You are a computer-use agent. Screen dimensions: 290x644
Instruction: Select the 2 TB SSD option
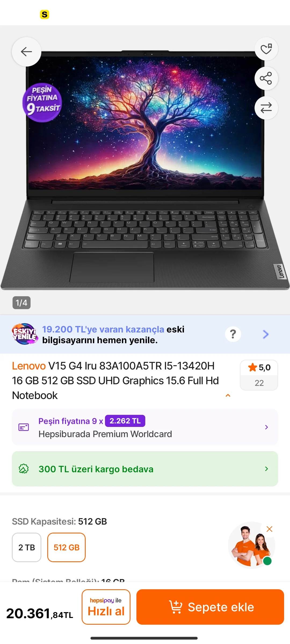(27, 547)
